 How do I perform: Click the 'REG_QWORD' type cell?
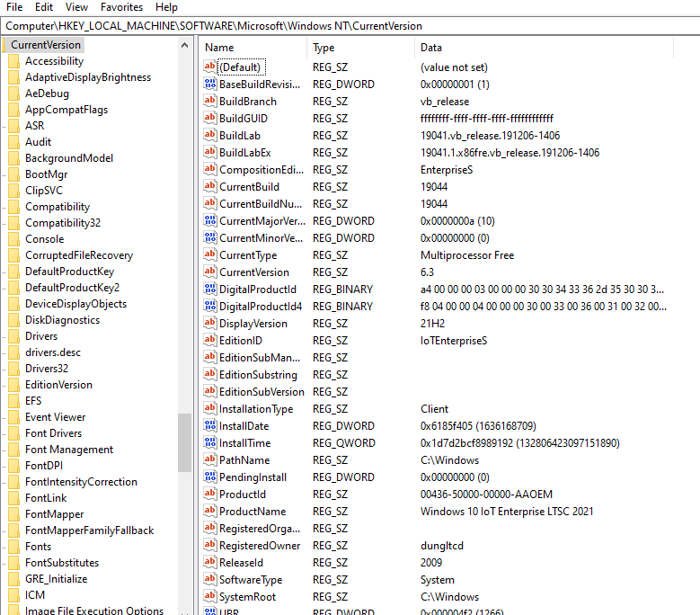click(x=344, y=442)
